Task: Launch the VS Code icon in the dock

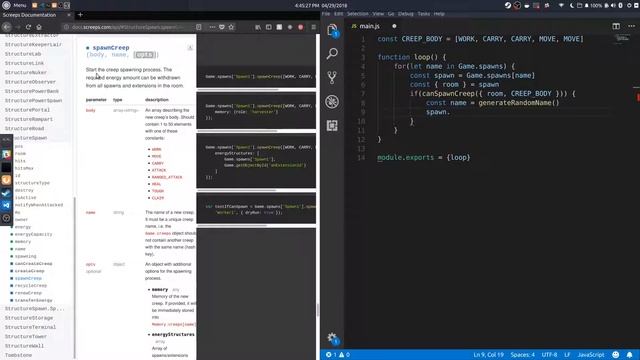Action: 6,205
